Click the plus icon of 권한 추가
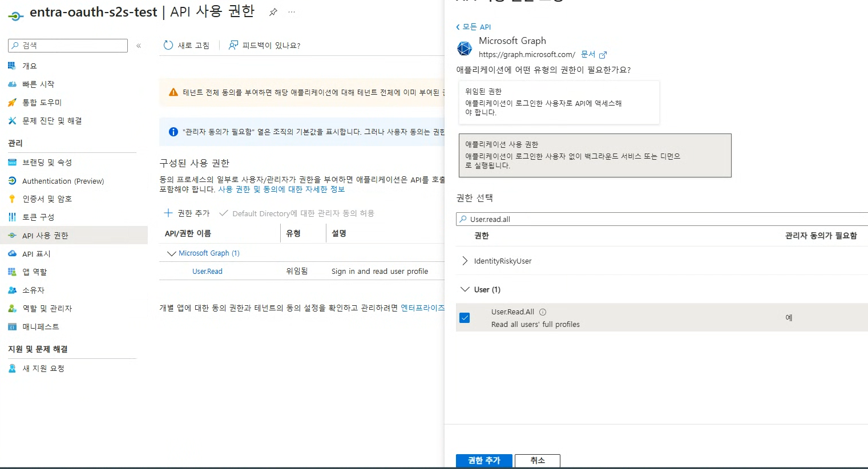The image size is (868, 469). click(168, 213)
